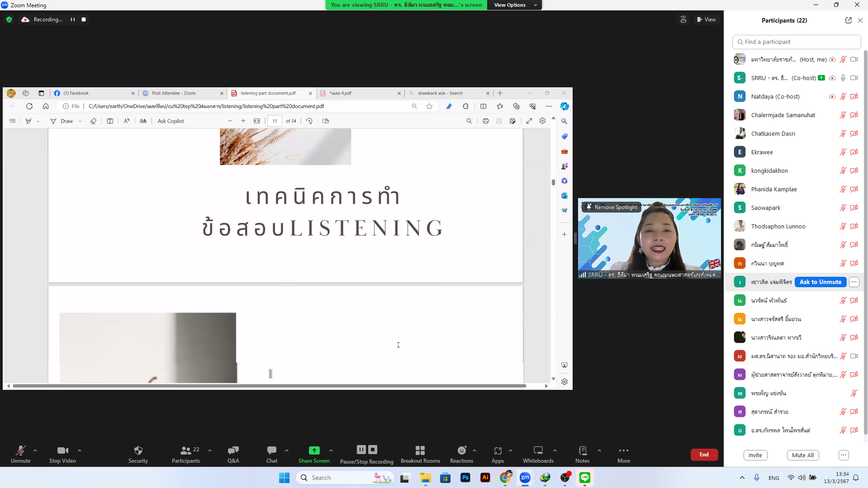Pop out the Participants panel
The height and width of the screenshot is (488, 868).
(x=848, y=20)
